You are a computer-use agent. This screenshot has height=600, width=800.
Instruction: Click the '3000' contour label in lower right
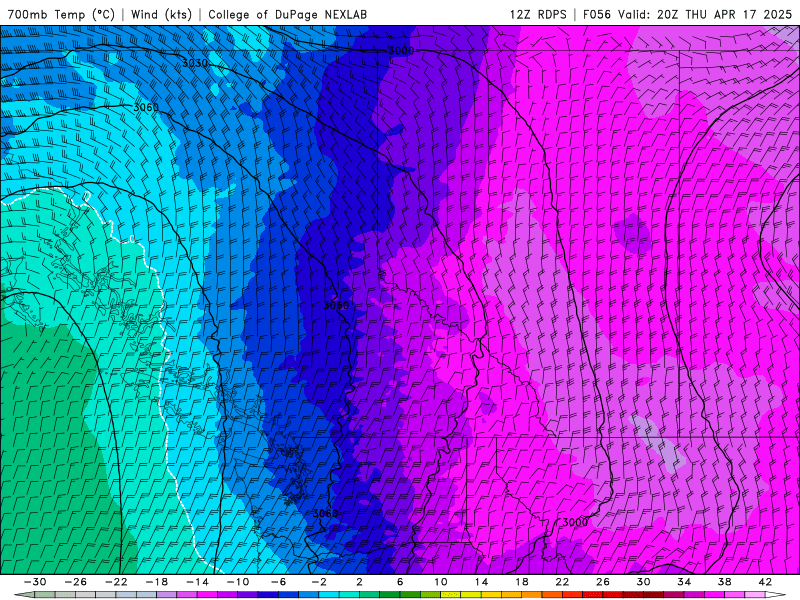click(575, 522)
